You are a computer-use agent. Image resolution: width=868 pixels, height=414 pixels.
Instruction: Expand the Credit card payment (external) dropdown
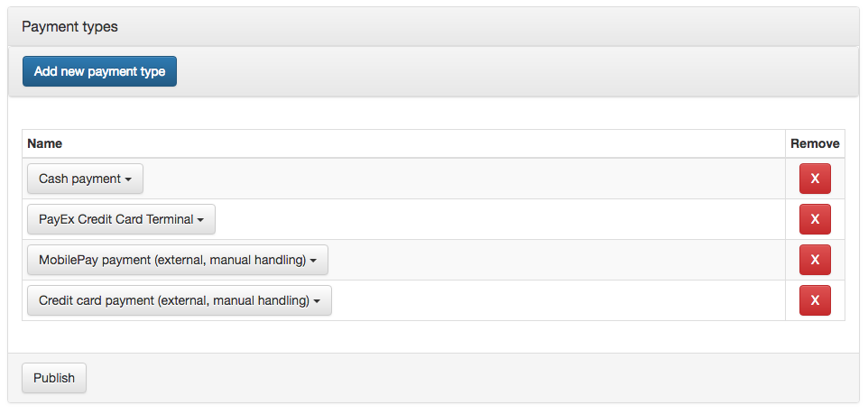(179, 300)
